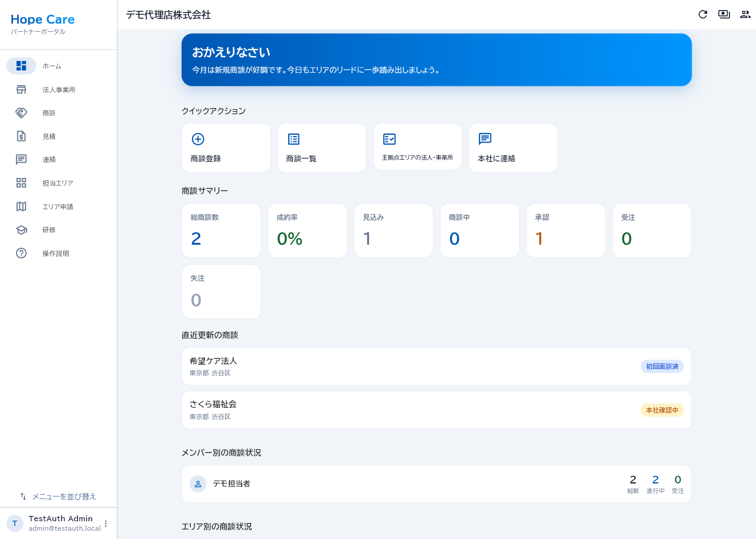Screen dimensions: 756x539
Task: Expand the TestAuth Admin account options menu
Action: 106,524
